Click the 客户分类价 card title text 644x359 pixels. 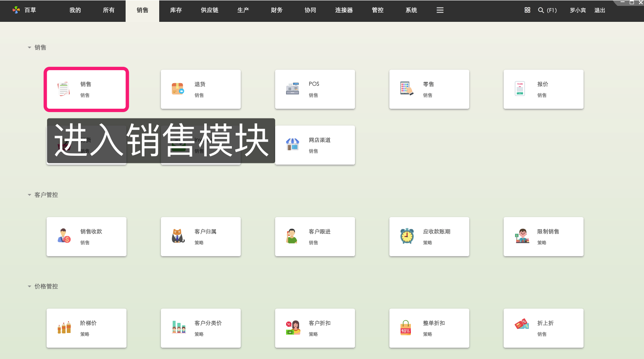[208, 323]
